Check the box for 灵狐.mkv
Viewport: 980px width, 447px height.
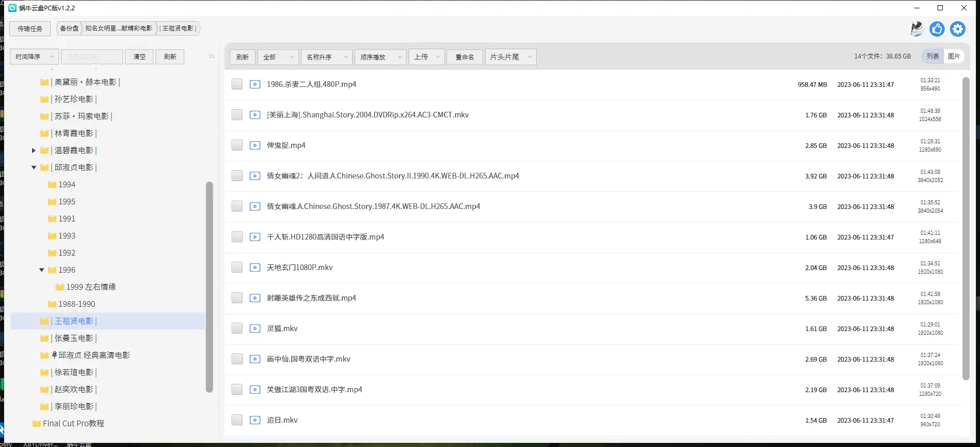(x=237, y=329)
